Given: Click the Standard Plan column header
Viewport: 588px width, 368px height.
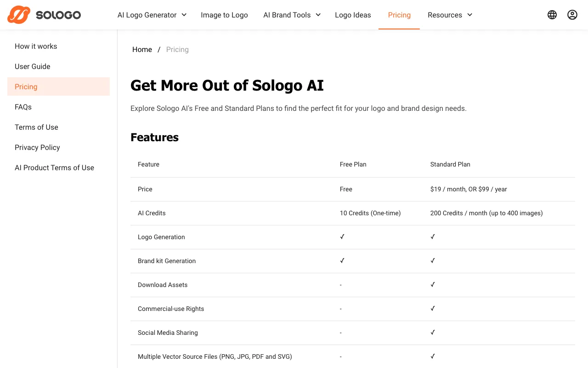Looking at the screenshot, I should coord(450,164).
